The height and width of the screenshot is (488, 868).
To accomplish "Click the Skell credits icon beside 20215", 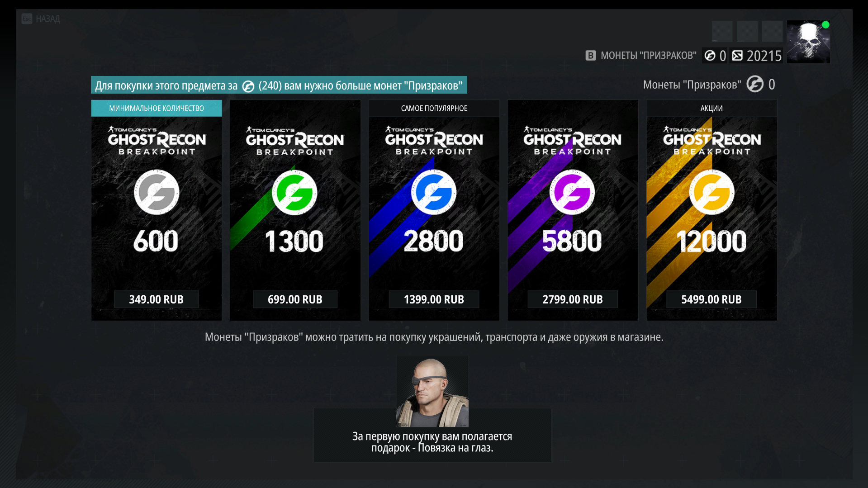I will pyautogui.click(x=737, y=56).
